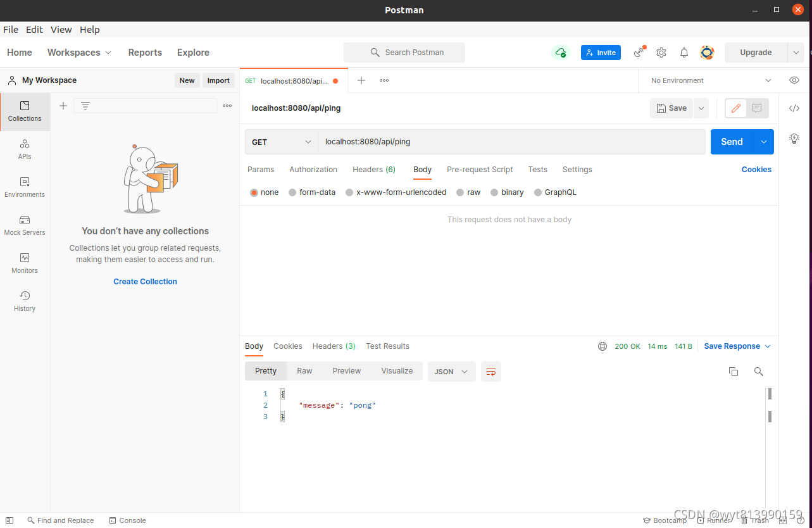Open Mock Servers in sidebar
Viewport: 812px width, 528px height.
pos(25,225)
